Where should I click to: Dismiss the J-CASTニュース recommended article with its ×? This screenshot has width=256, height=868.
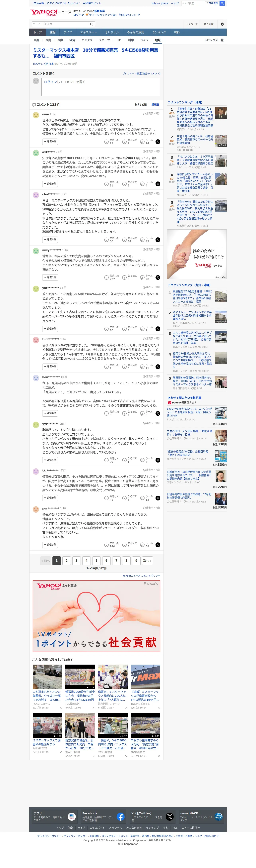61,708
